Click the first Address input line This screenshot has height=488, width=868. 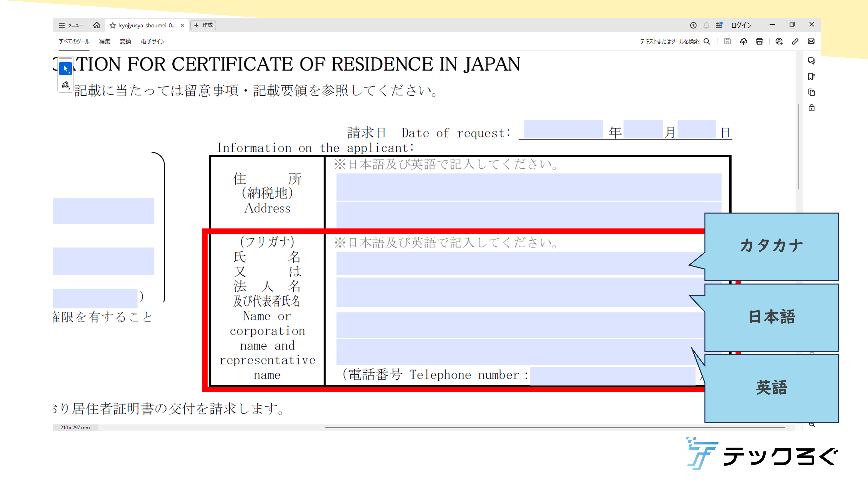[529, 187]
